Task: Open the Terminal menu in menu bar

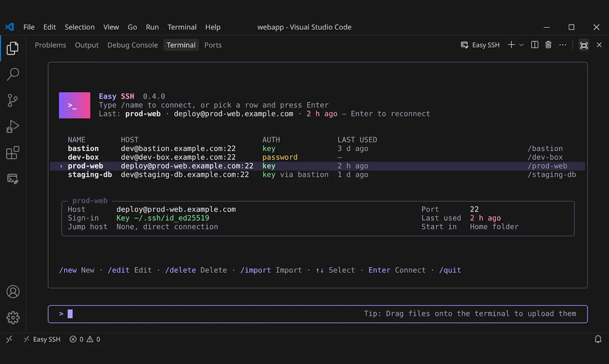Action: 182,27
